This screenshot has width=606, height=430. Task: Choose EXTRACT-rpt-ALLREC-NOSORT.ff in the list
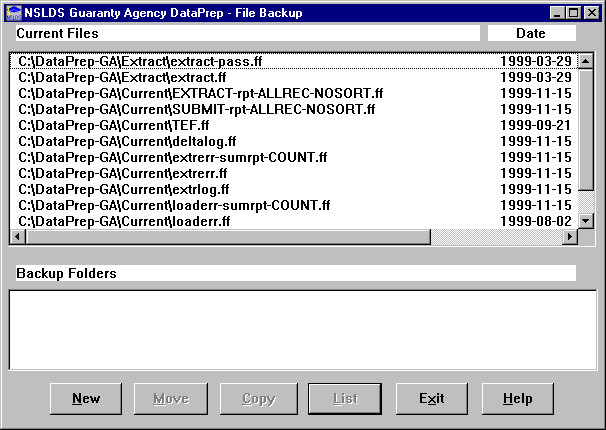coord(200,93)
